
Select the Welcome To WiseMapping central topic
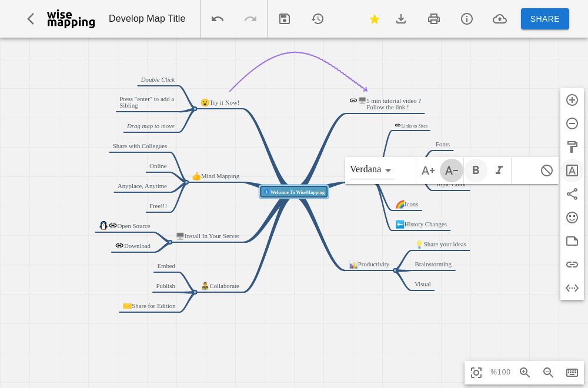pyautogui.click(x=294, y=192)
